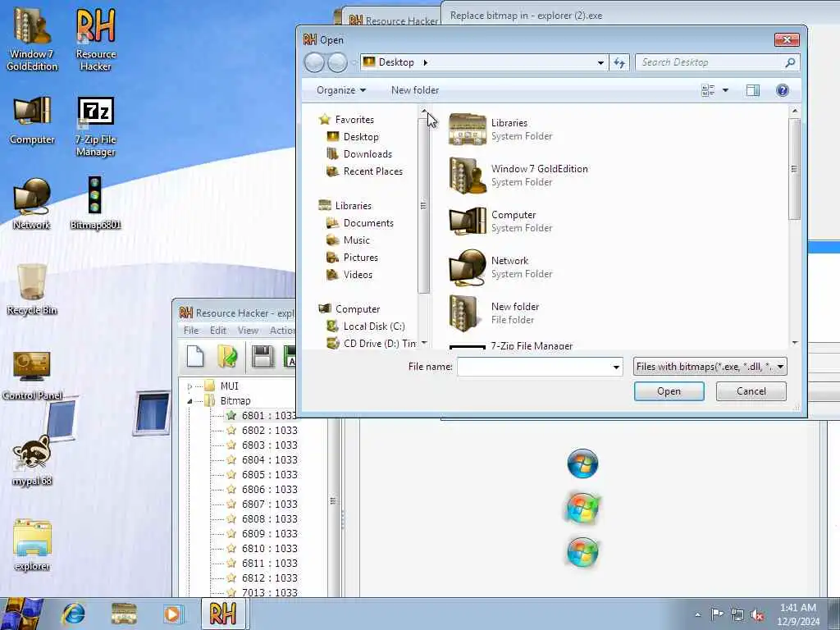
Task: Click Resource Hacker save icon
Action: click(262, 356)
